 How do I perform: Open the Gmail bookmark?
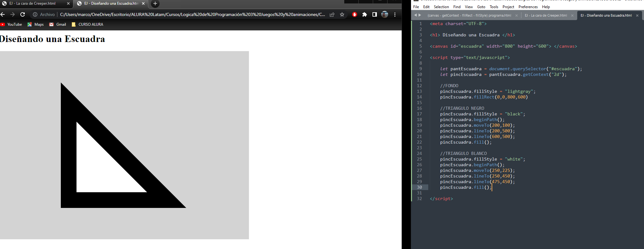pyautogui.click(x=58, y=24)
